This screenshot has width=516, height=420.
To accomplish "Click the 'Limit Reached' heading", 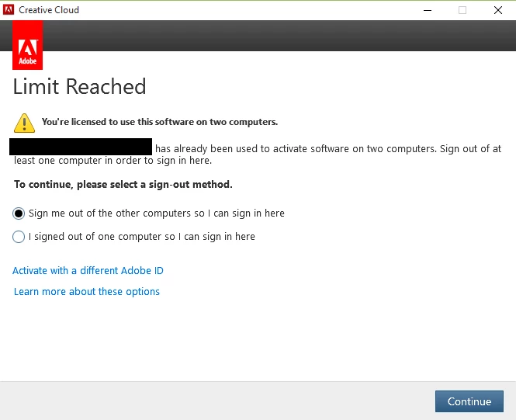I will click(79, 87).
